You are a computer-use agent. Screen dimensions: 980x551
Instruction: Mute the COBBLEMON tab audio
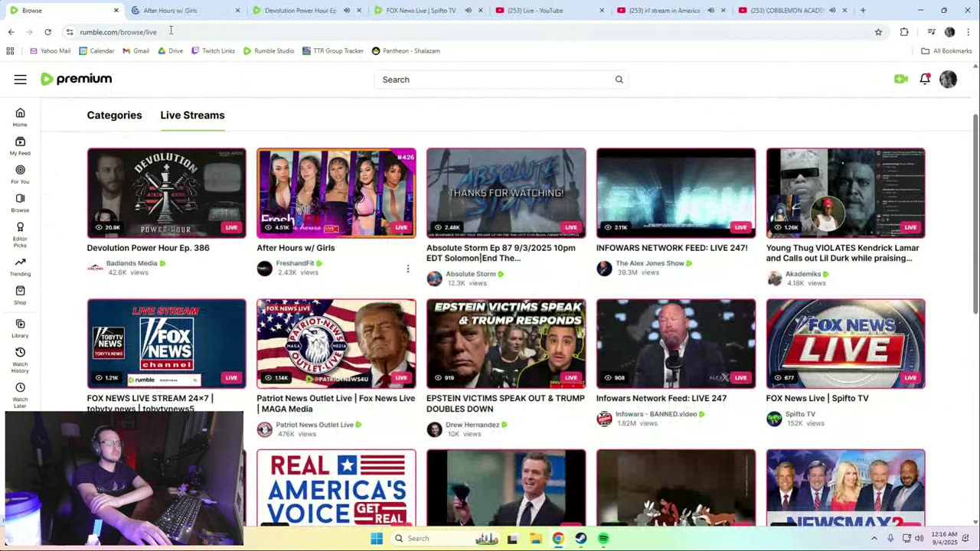click(832, 11)
